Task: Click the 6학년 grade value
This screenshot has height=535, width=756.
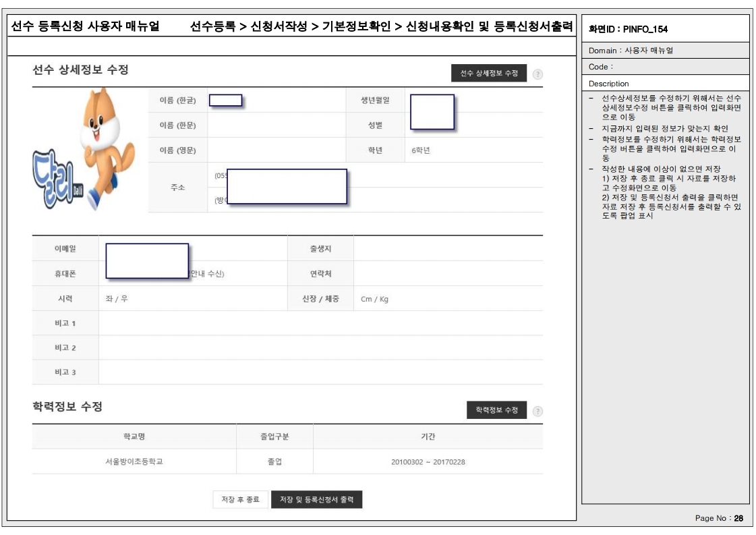Action: pyautogui.click(x=421, y=150)
